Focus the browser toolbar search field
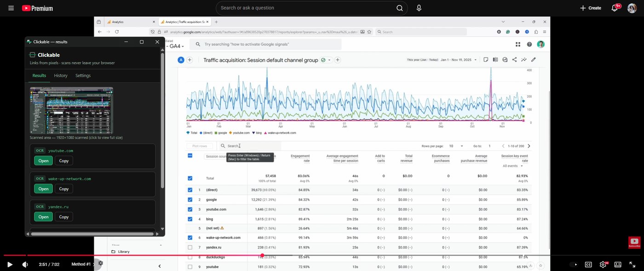Screen dimensions: 644x271 click(421, 32)
